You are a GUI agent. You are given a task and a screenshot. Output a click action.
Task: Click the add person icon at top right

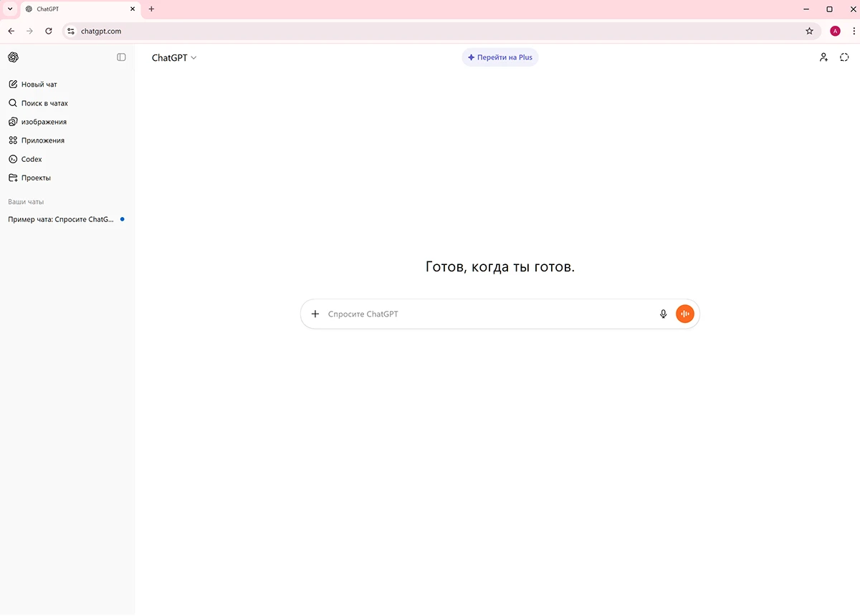823,57
